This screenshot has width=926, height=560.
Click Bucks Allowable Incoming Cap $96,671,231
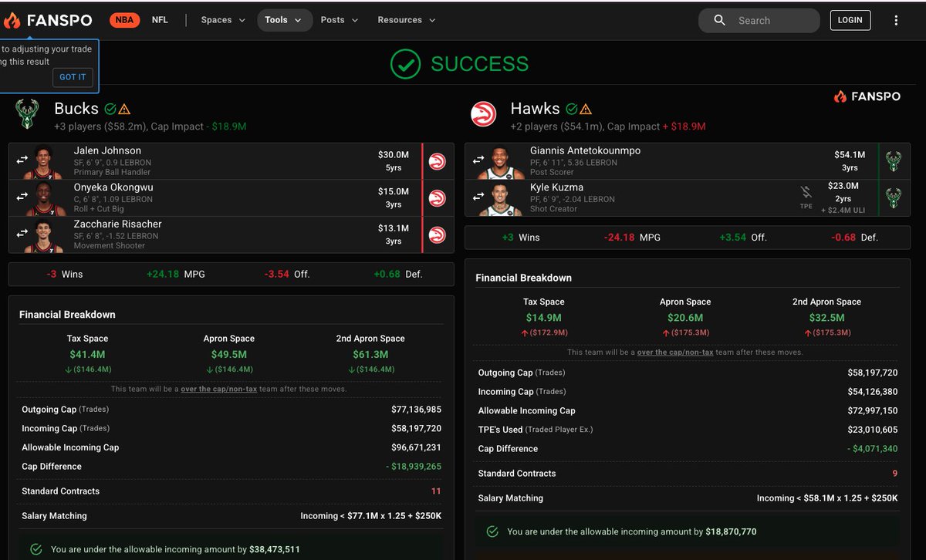(416, 447)
